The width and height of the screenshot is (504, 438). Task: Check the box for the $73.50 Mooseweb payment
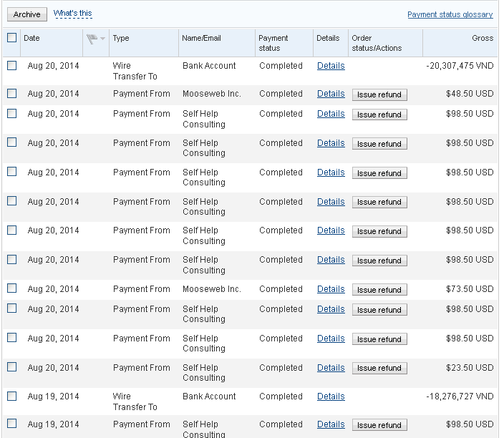click(11, 289)
